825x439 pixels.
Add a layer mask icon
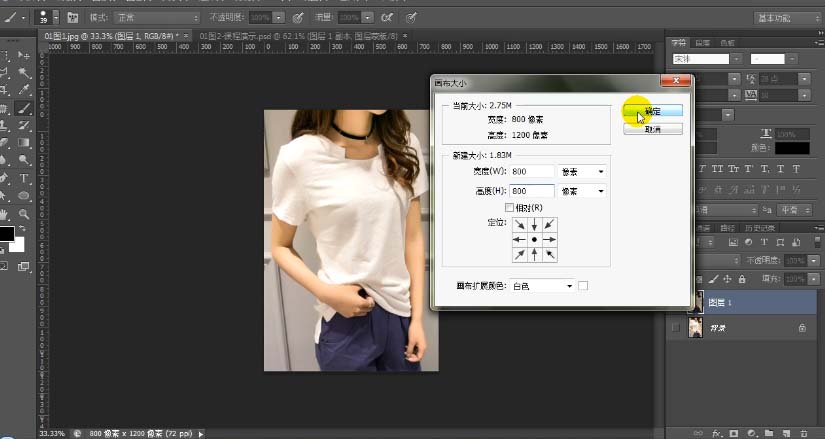pyautogui.click(x=734, y=434)
